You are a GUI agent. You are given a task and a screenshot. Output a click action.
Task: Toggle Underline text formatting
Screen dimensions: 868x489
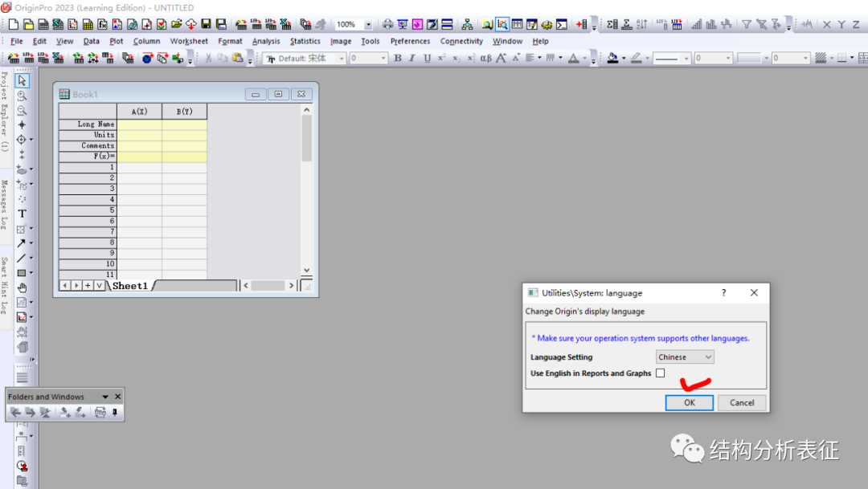click(x=427, y=58)
